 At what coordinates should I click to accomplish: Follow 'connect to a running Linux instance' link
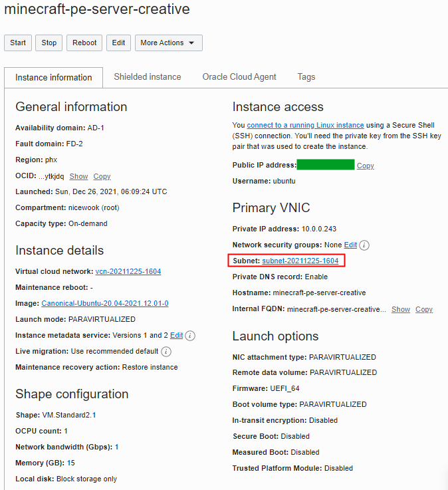click(305, 125)
